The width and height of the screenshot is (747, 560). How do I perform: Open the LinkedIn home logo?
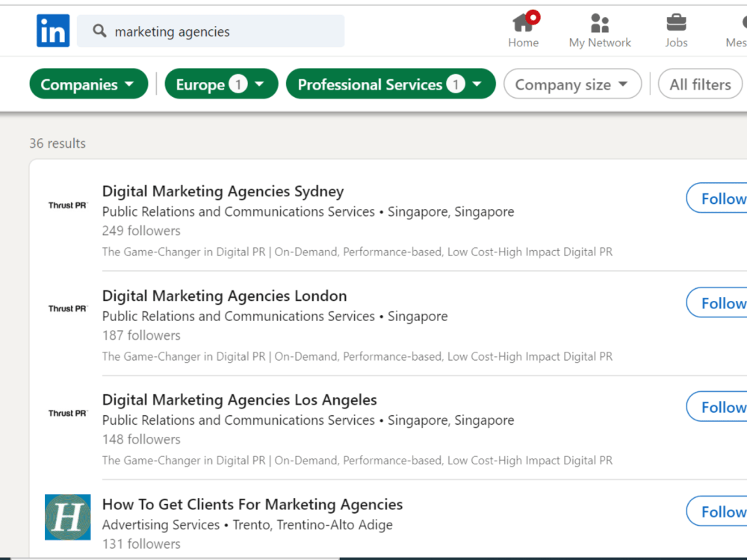point(53,31)
